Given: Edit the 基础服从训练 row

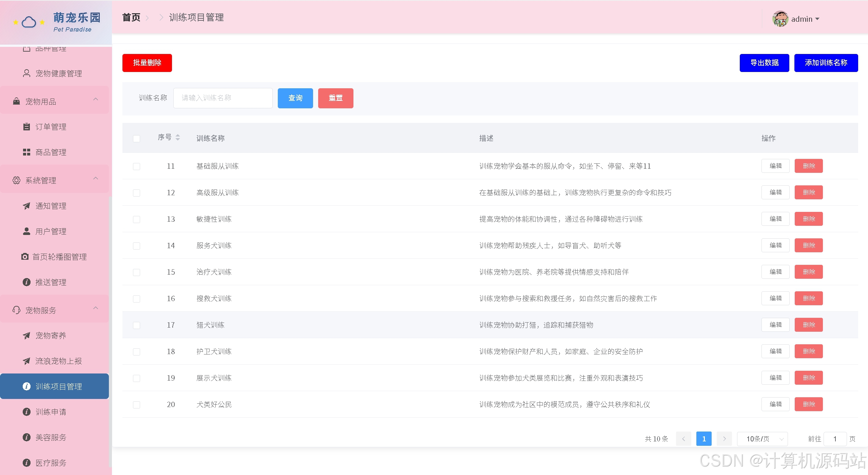Looking at the screenshot, I should point(775,166).
